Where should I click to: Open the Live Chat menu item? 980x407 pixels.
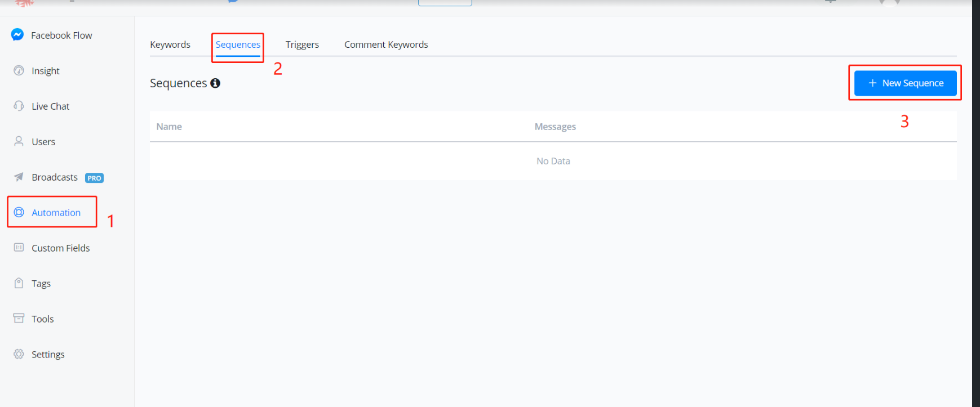point(51,106)
